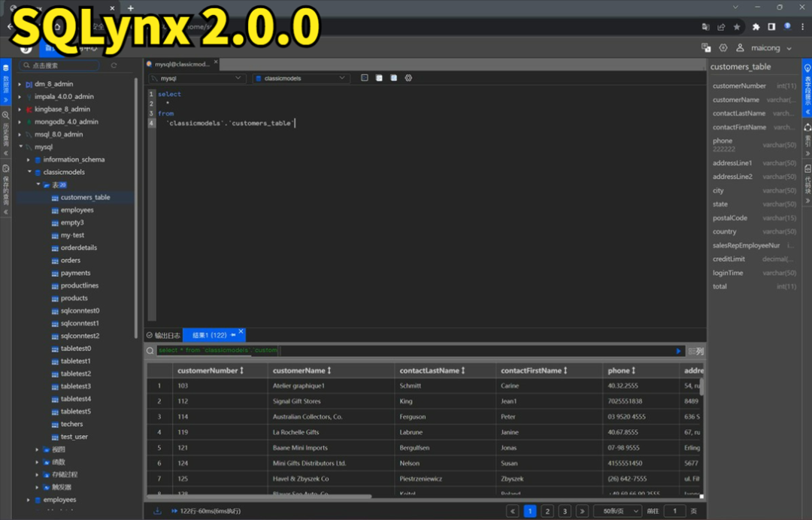The height and width of the screenshot is (520, 812).
Task: Click the user profile icon beside maicong
Action: tap(740, 47)
